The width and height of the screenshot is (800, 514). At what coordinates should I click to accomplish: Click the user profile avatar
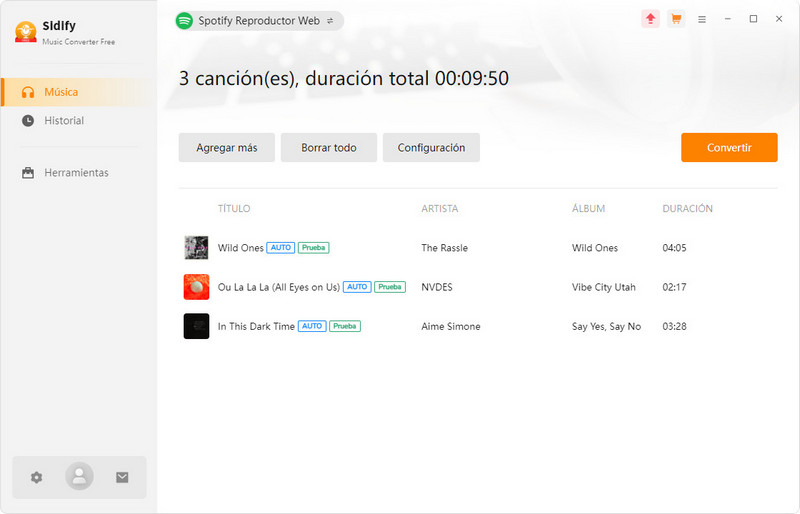pyautogui.click(x=79, y=476)
